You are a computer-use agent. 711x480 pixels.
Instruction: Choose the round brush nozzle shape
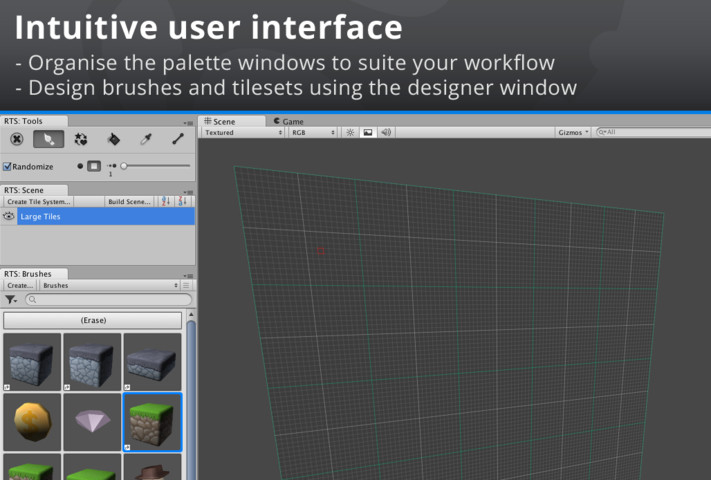tap(80, 166)
